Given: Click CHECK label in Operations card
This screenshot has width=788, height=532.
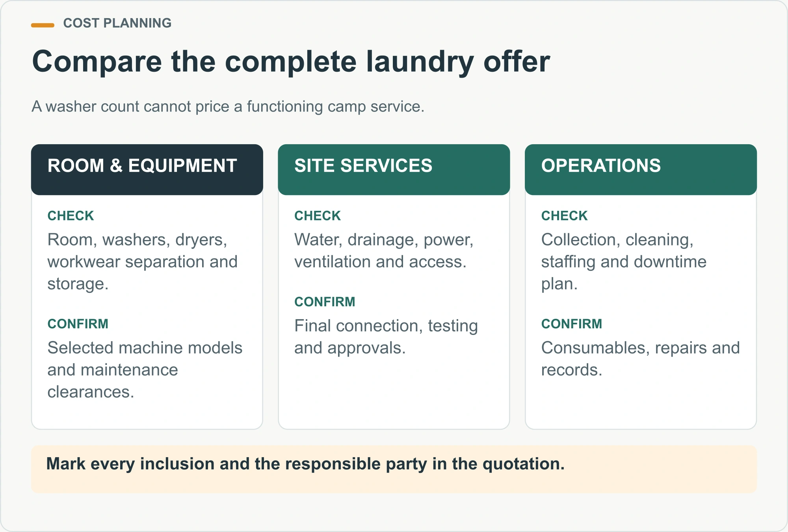Looking at the screenshot, I should (564, 216).
